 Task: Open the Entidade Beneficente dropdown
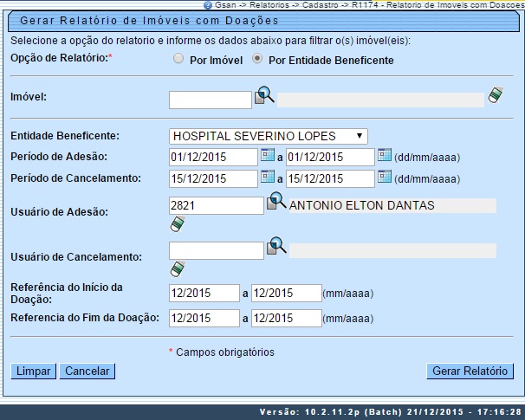tap(269, 136)
